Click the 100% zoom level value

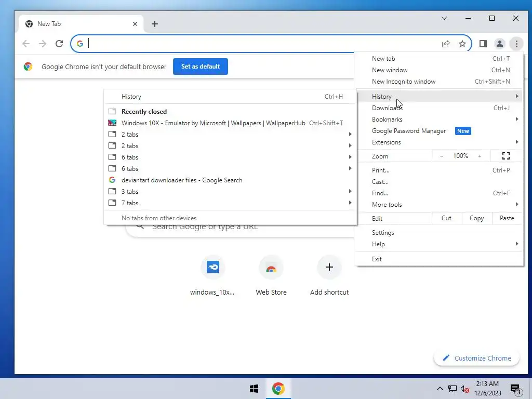pyautogui.click(x=460, y=156)
